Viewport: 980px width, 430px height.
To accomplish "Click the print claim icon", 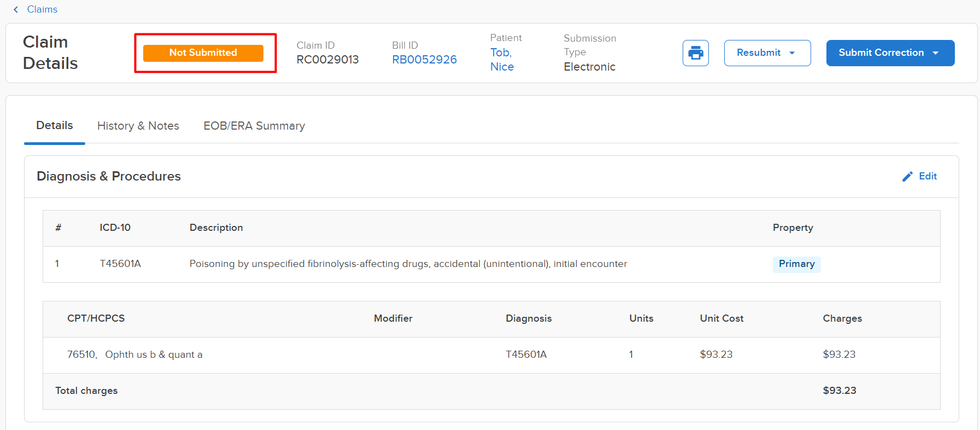I will [x=695, y=53].
